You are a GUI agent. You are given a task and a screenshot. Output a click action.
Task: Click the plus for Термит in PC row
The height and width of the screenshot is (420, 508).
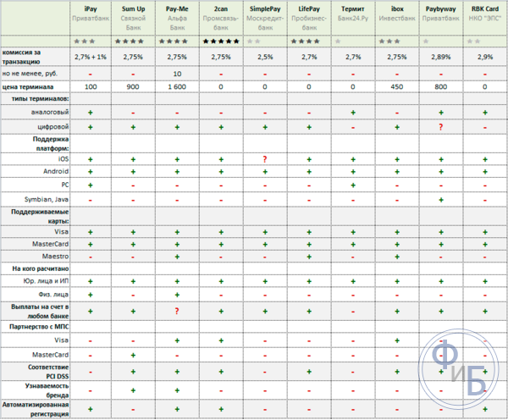coord(353,185)
